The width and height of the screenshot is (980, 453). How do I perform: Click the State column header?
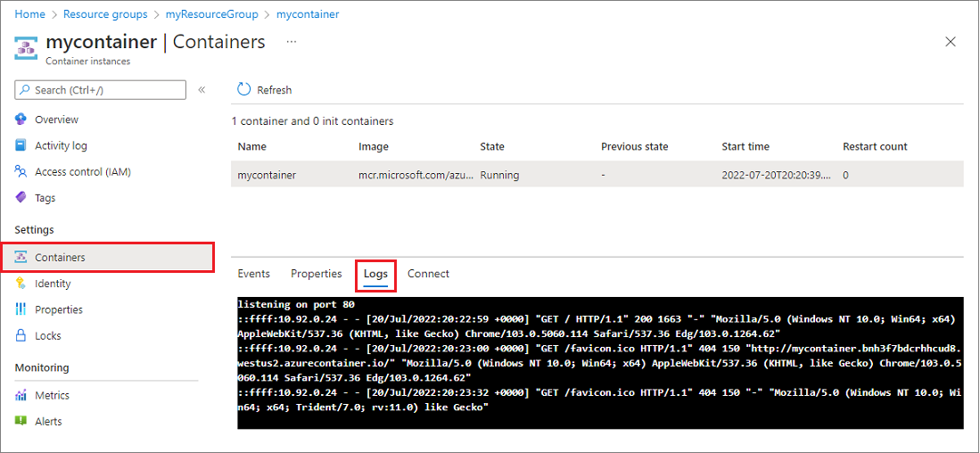tap(492, 147)
